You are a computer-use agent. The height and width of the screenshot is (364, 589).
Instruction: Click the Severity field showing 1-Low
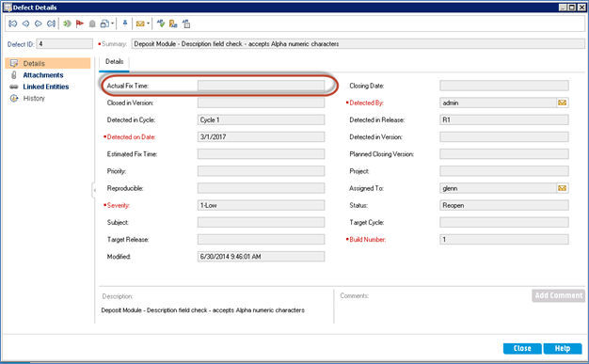261,205
